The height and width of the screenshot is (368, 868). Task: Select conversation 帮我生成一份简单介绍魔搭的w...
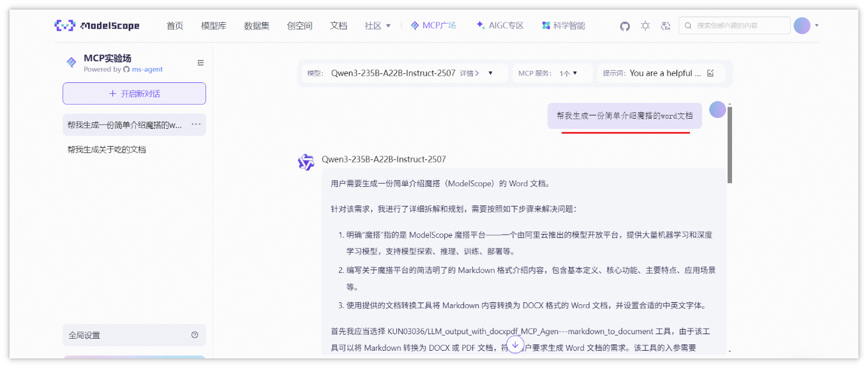(124, 125)
